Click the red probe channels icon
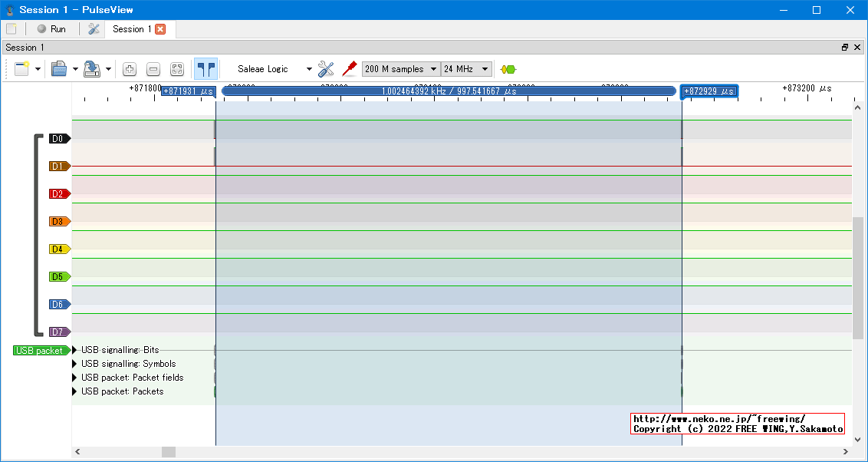The image size is (868, 462). [x=350, y=69]
